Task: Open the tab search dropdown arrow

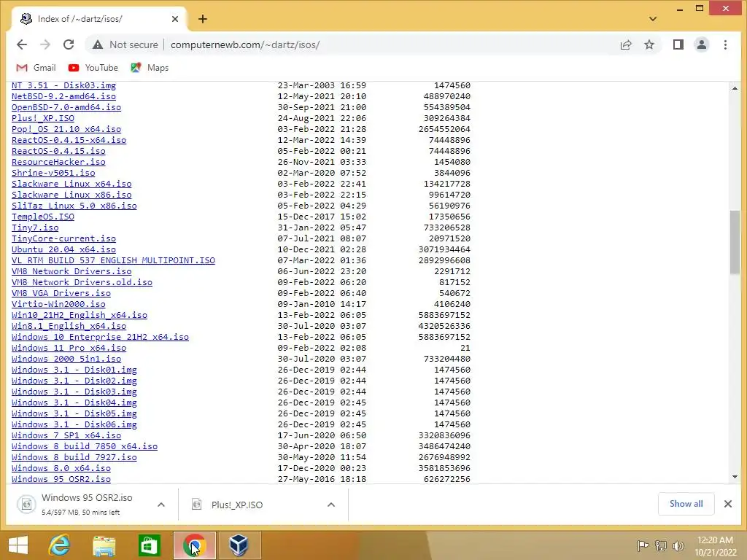Action: click(x=653, y=19)
